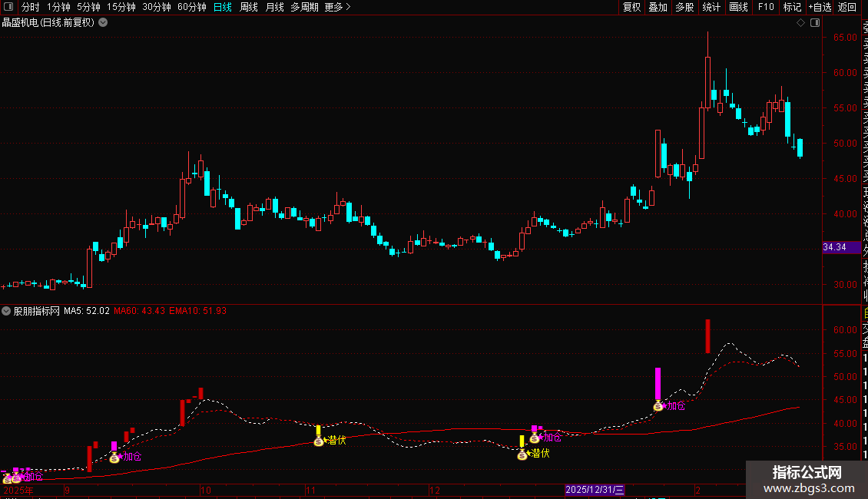This screenshot has width=868, height=499.
Task: Click the 标记 mark button
Action: [x=792, y=7]
